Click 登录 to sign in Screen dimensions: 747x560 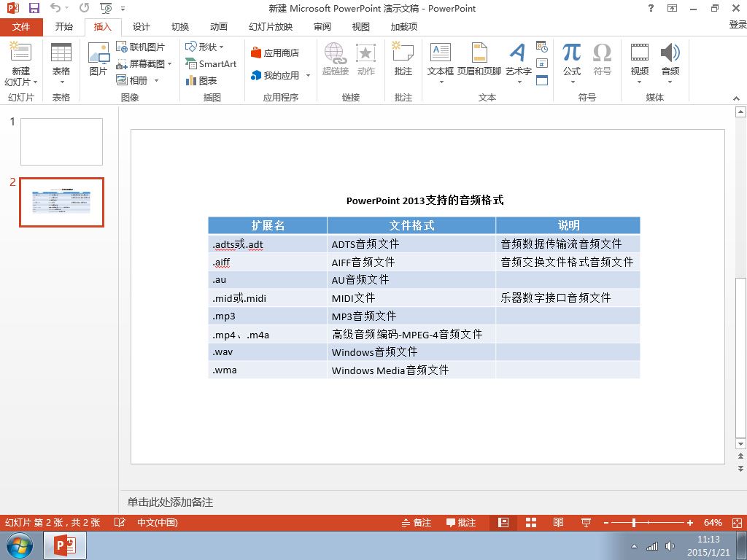point(738,24)
